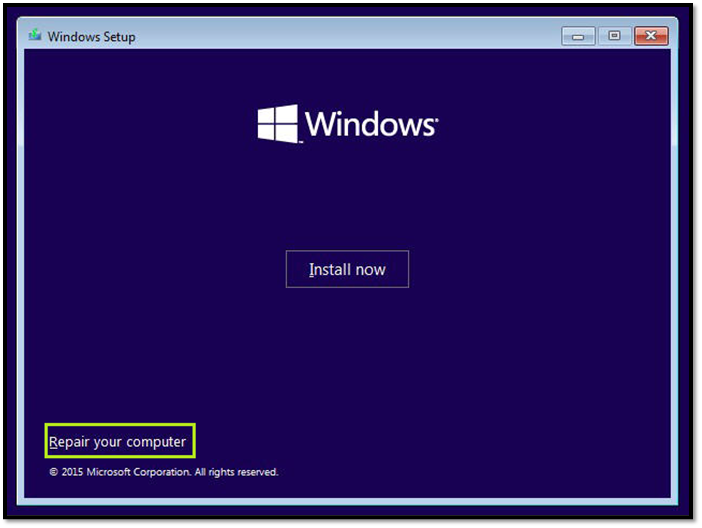The height and width of the screenshot is (528, 702).
Task: Click the 2015 copyright notice text
Action: tap(164, 472)
